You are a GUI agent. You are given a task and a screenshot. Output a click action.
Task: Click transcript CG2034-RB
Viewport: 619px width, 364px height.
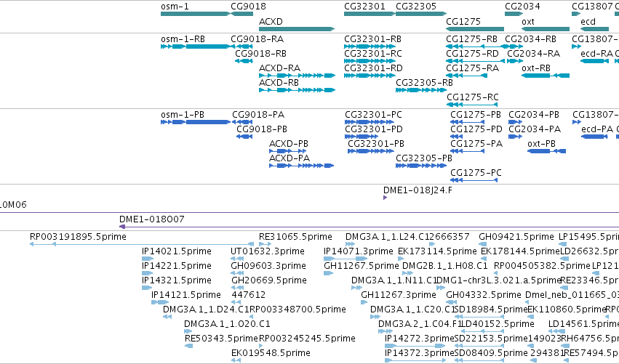[514, 46]
